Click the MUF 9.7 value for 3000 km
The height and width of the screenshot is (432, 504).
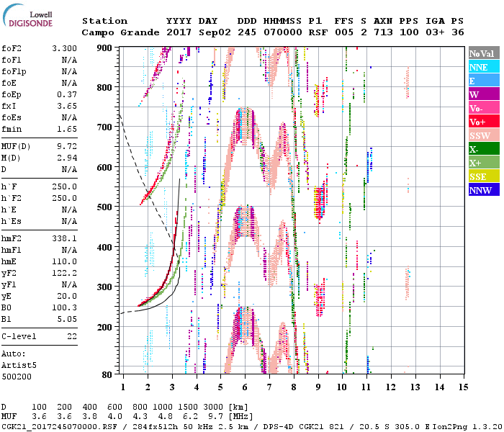(x=215, y=417)
